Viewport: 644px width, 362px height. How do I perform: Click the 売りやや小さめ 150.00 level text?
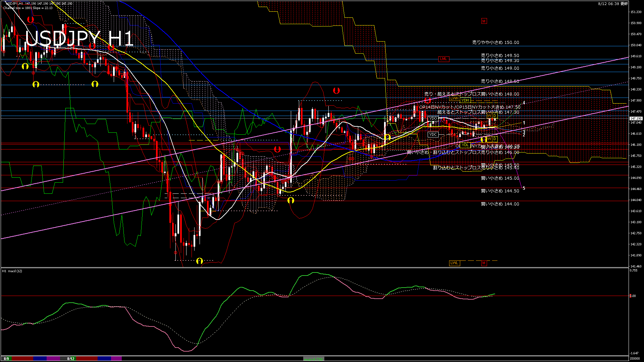pos(495,43)
